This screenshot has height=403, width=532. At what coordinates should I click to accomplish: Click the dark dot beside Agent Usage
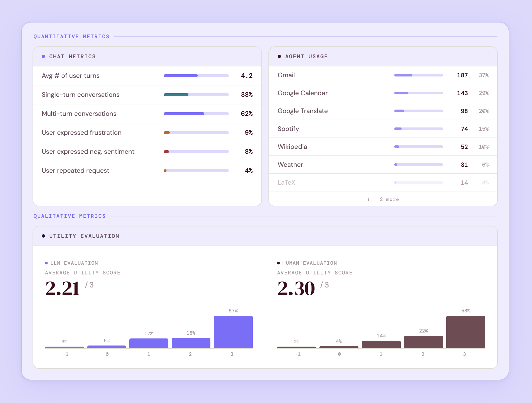tap(279, 56)
